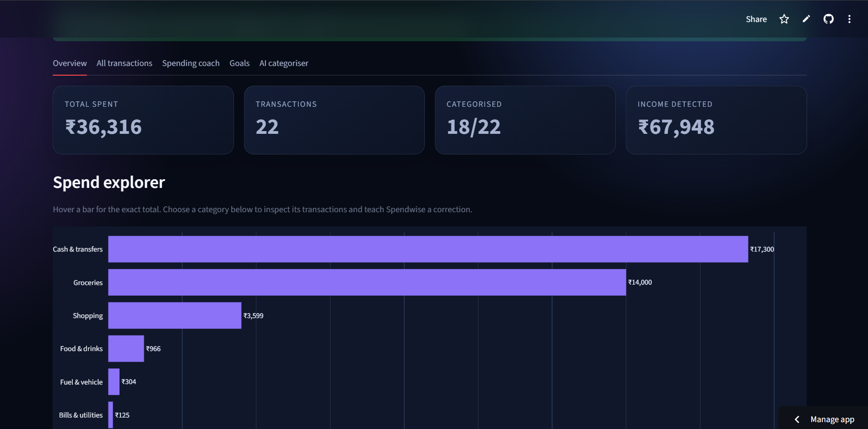Open the three-dot options menu

point(849,19)
